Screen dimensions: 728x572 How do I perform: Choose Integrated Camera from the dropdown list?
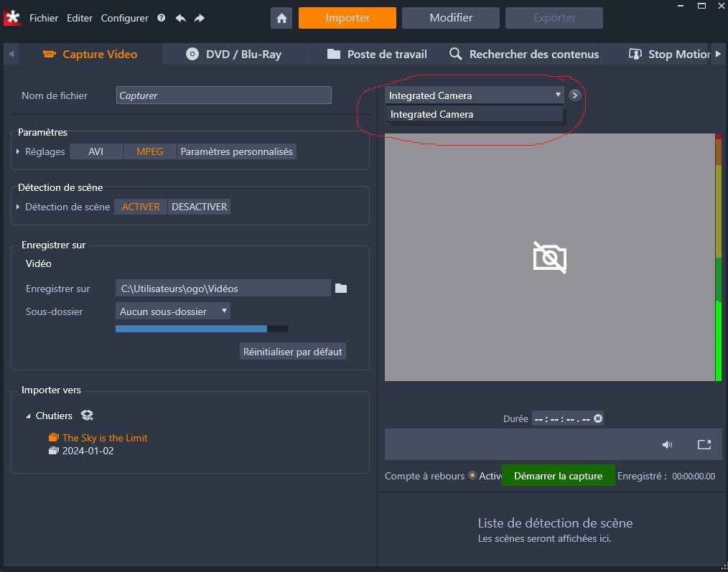coord(475,114)
